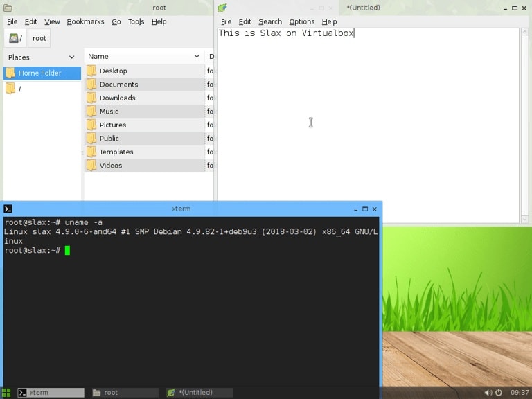Select the Music folder name
This screenshot has height=399, width=532.
click(109, 112)
